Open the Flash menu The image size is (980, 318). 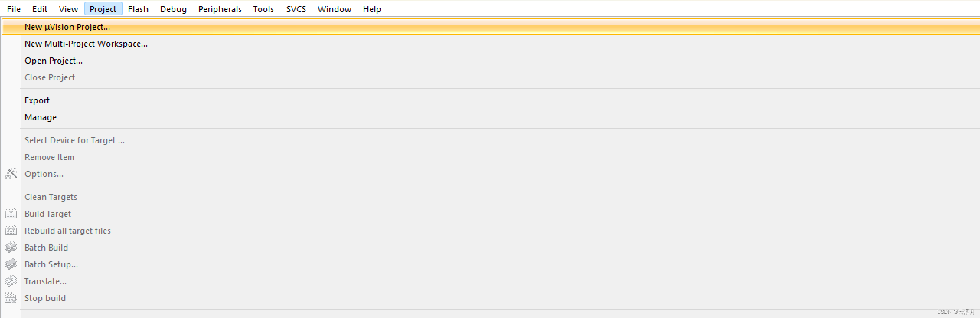tap(138, 9)
